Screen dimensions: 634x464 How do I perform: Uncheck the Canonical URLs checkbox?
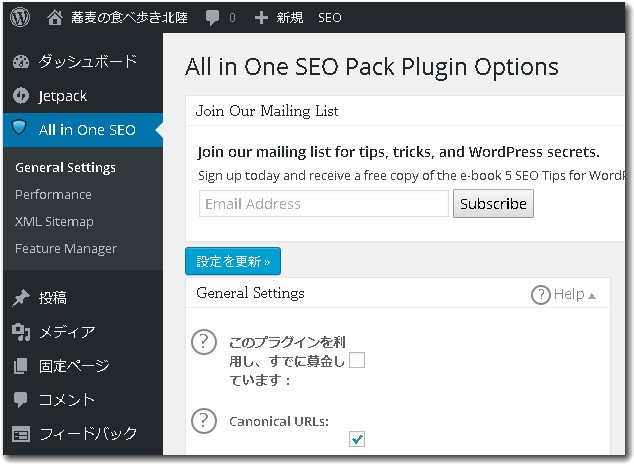357,439
